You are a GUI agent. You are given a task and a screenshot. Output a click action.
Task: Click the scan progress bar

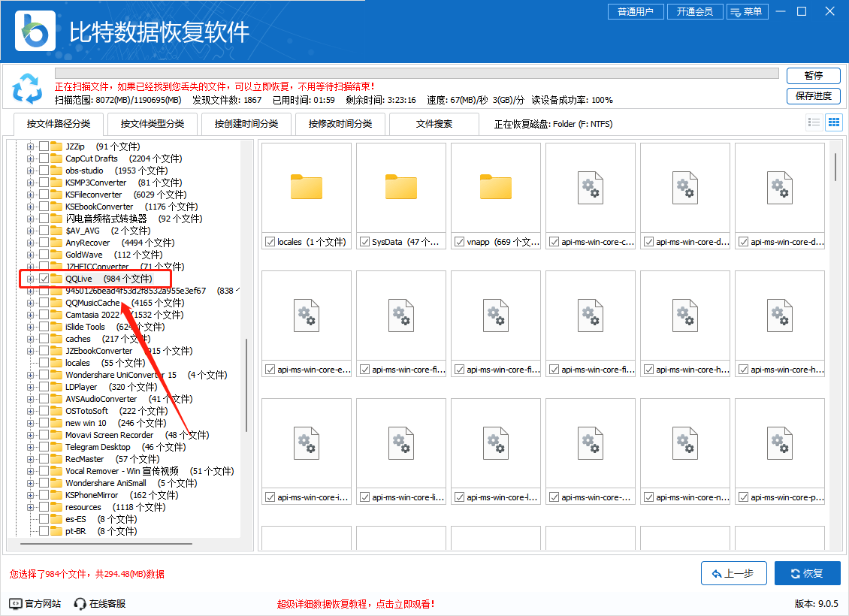416,74
